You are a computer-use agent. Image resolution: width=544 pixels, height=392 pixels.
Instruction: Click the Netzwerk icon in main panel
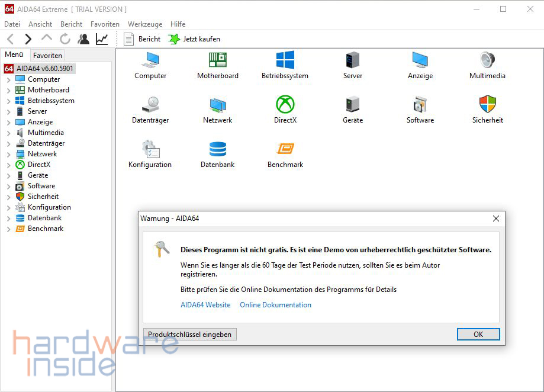217,105
